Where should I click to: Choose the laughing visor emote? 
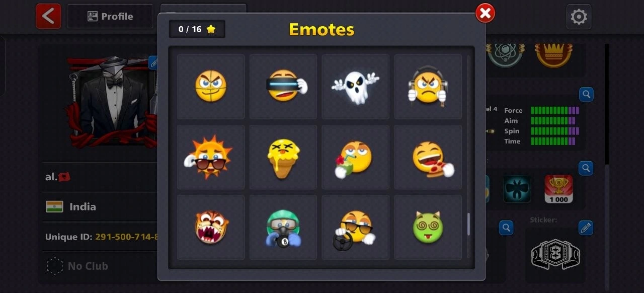coord(283,87)
